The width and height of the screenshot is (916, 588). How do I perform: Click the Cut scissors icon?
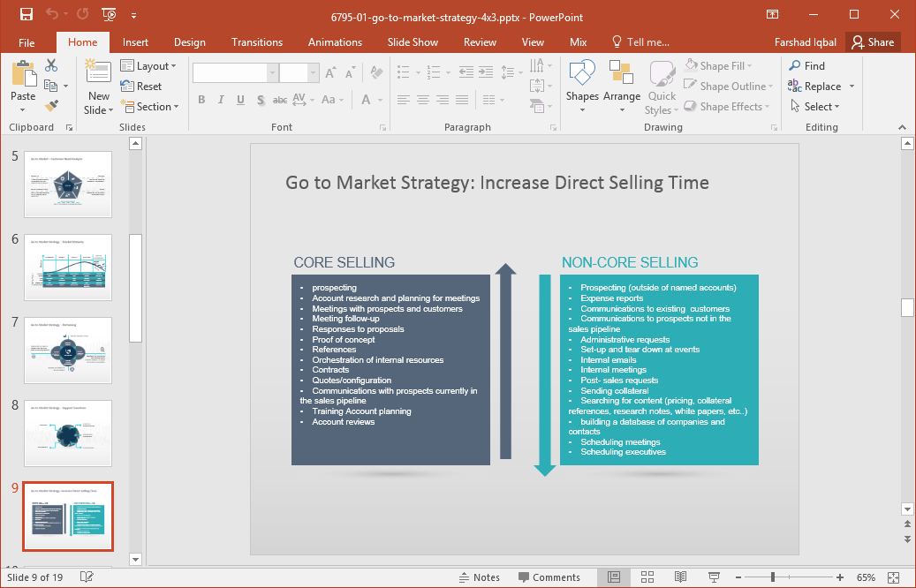point(51,65)
